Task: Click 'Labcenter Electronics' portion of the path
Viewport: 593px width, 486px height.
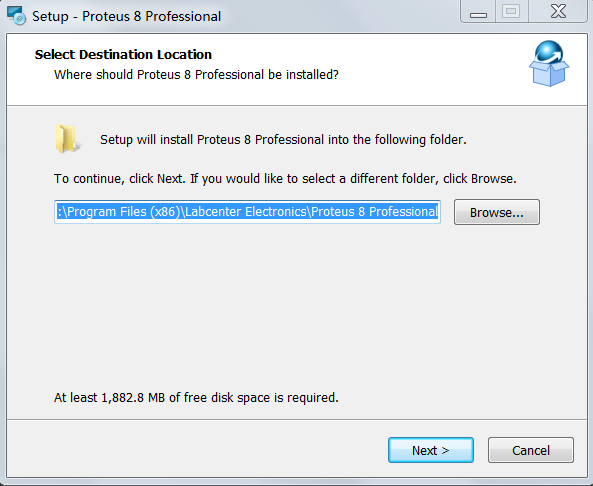Action: coord(246,212)
